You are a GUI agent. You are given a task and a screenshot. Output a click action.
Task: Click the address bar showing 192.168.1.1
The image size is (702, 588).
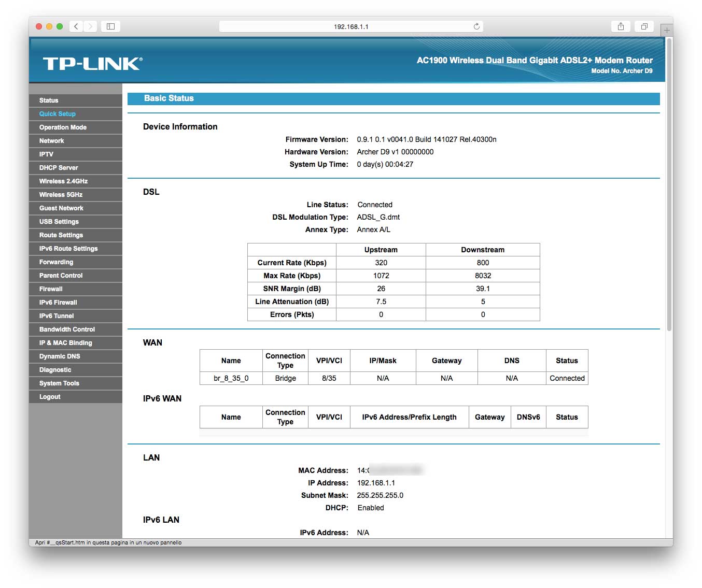(351, 26)
